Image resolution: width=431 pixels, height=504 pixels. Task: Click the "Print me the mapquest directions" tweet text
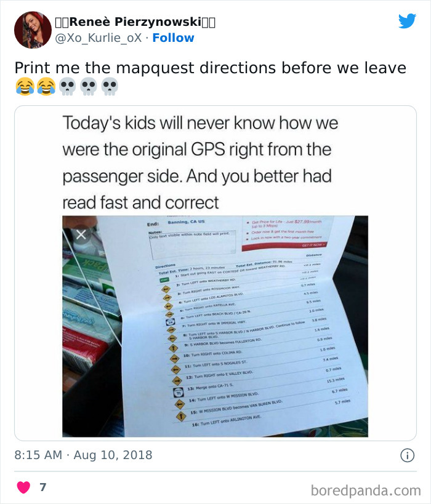210,68
